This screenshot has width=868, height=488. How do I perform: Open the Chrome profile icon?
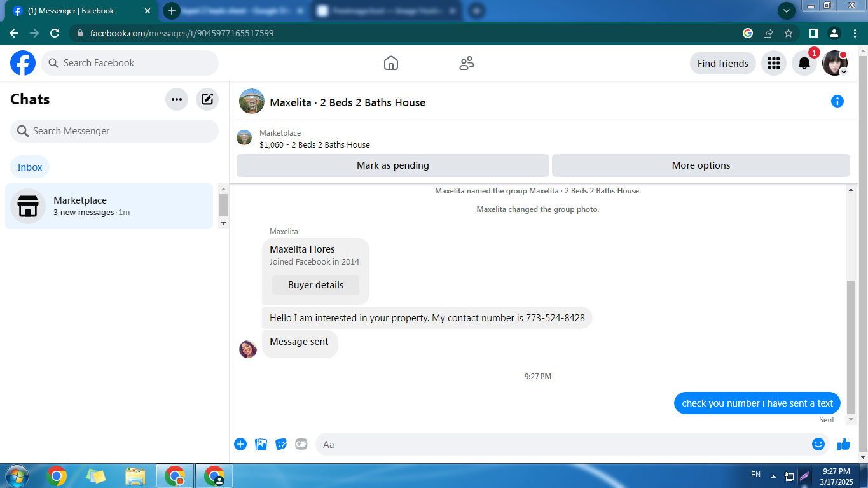(x=834, y=33)
